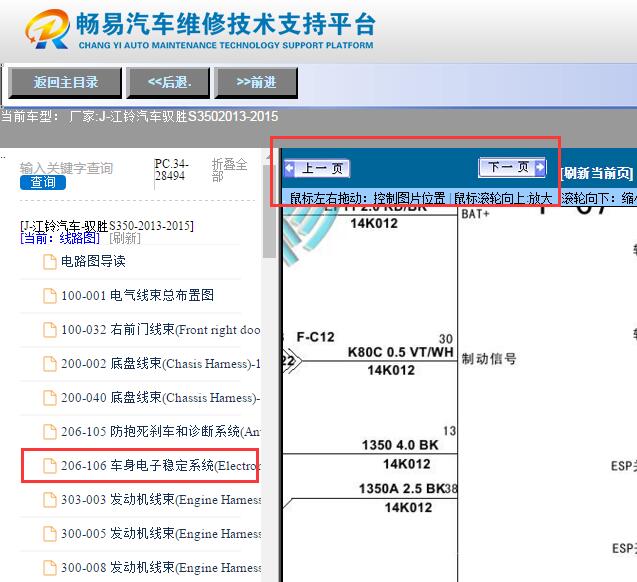Click the document icon beside 303-003
The height and width of the screenshot is (582, 637).
click(50, 500)
